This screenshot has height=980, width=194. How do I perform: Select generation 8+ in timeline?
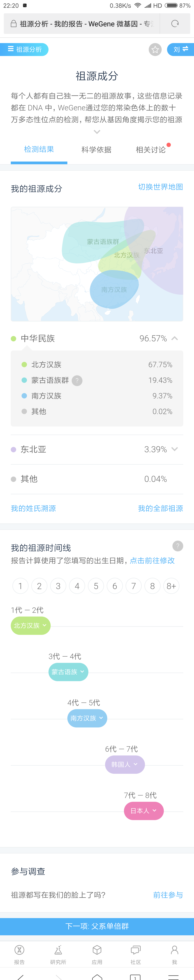coord(171,586)
